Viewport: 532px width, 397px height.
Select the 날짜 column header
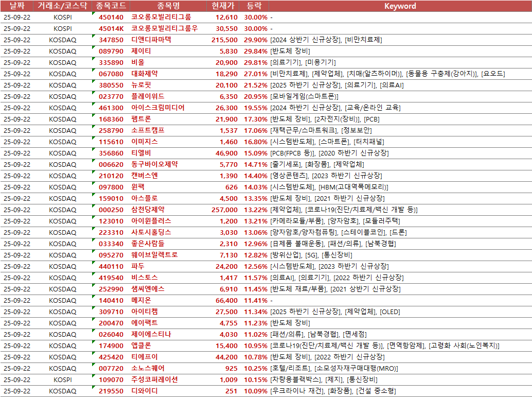(17, 6)
